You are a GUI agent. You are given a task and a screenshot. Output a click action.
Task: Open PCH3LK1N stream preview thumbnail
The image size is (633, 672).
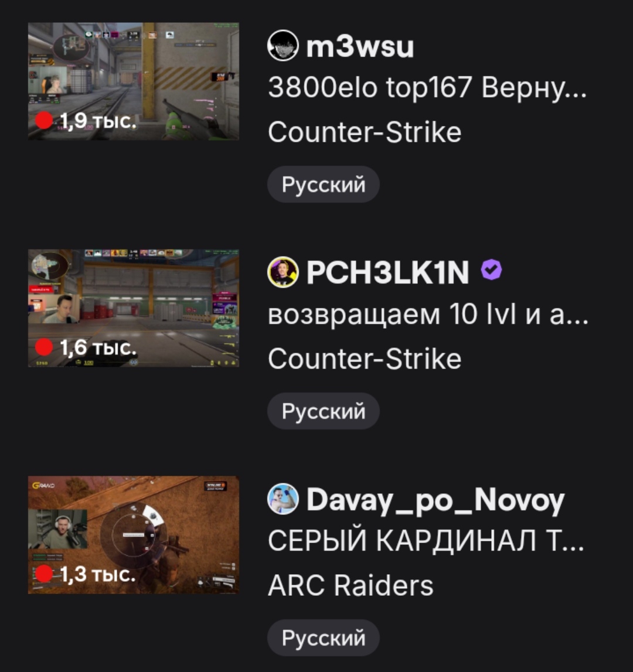coord(134,308)
